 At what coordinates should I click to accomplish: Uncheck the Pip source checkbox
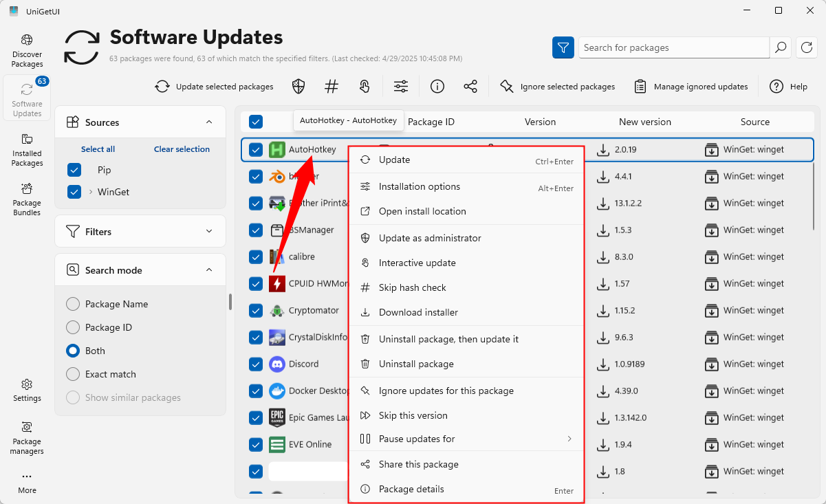tap(74, 170)
